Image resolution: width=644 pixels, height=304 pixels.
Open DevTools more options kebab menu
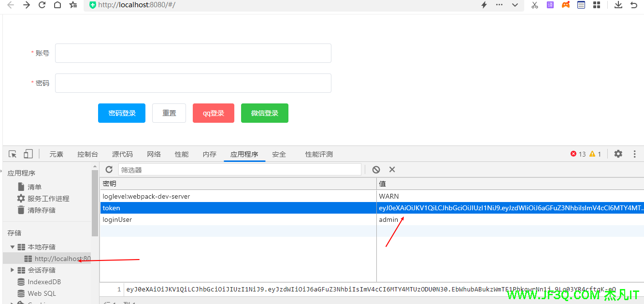[x=634, y=154]
